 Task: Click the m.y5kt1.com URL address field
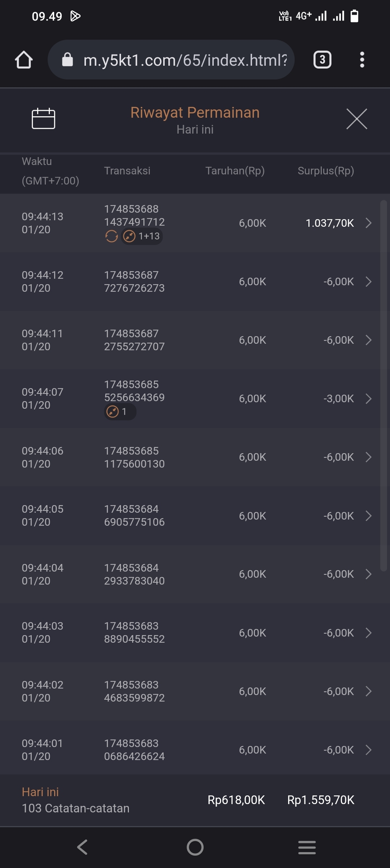pos(185,60)
